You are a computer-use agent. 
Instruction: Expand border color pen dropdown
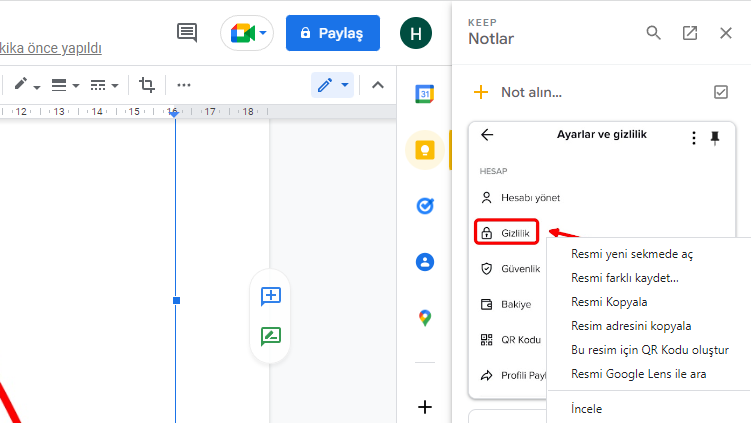click(27, 85)
